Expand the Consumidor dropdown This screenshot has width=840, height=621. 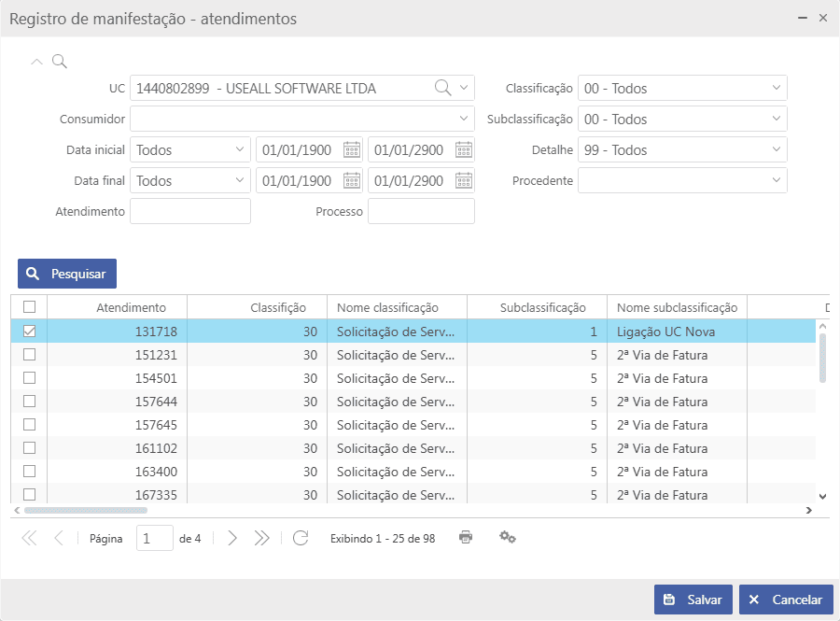point(465,119)
